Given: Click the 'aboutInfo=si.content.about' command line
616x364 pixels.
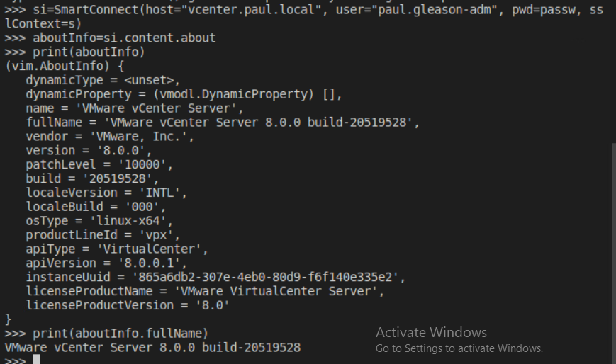Looking at the screenshot, I should [124, 38].
